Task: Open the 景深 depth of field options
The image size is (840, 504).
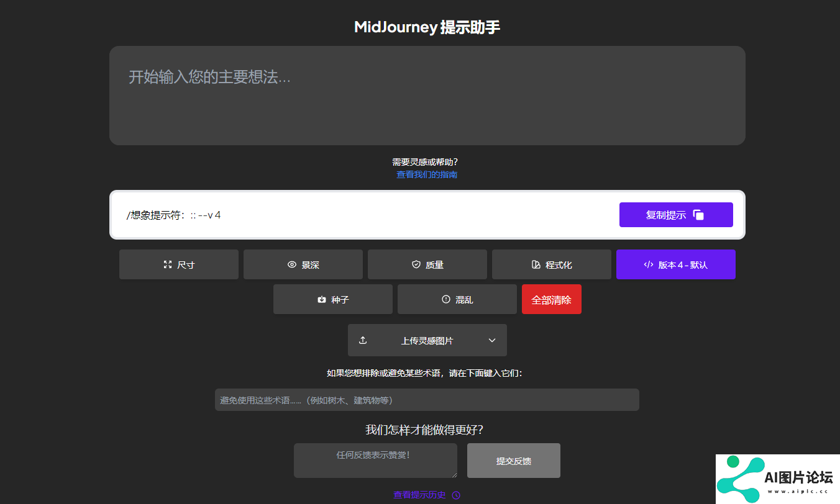Action: [303, 264]
